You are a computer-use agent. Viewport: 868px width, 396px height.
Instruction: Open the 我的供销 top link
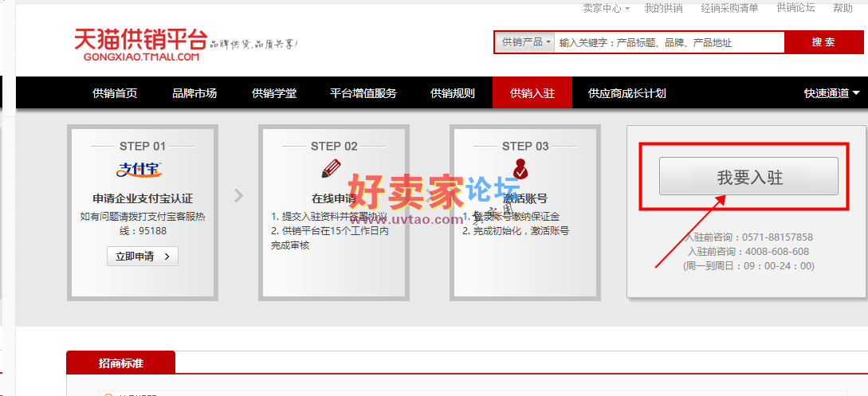(663, 8)
